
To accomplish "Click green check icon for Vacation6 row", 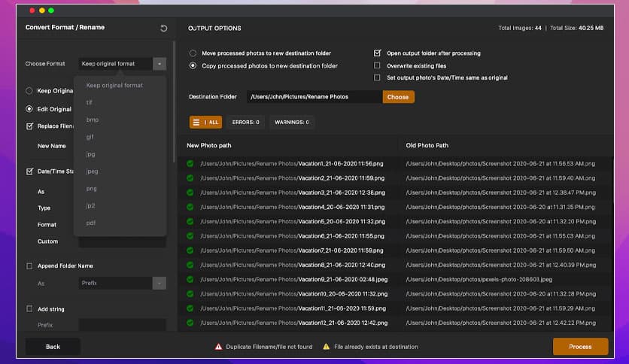I will coord(190,235).
